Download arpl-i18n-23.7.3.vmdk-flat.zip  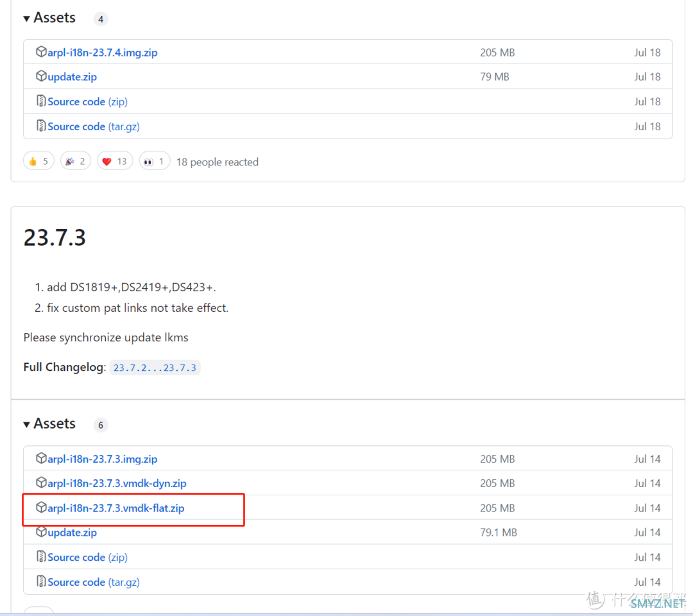116,508
